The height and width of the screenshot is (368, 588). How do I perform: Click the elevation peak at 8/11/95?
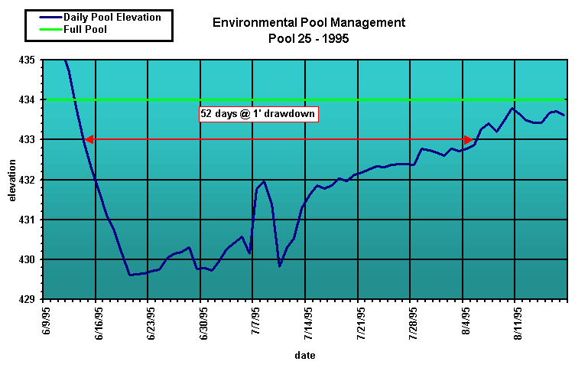pos(512,109)
